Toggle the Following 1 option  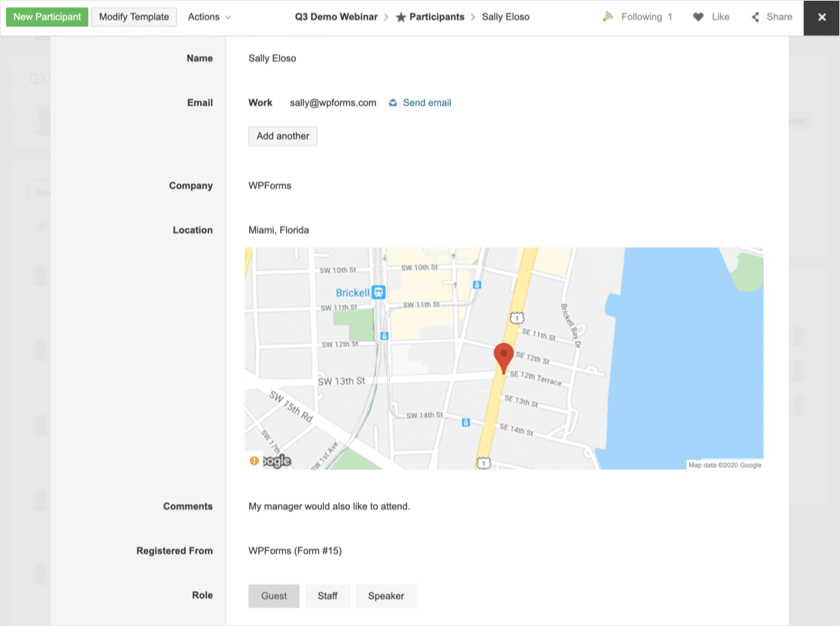(x=647, y=17)
